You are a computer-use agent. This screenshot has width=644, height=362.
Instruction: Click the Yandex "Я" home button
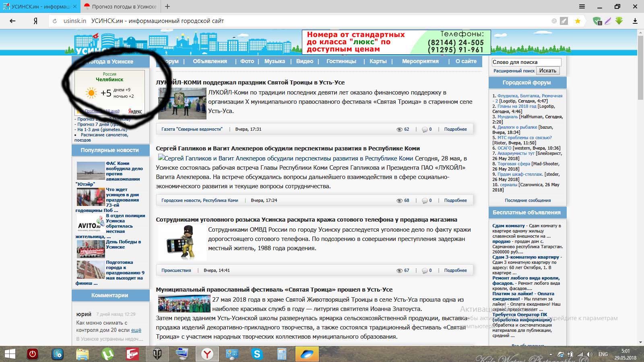click(35, 21)
